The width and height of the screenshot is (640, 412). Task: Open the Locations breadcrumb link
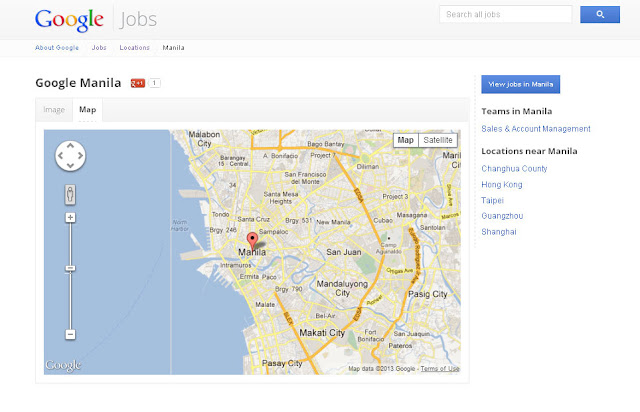pos(134,47)
